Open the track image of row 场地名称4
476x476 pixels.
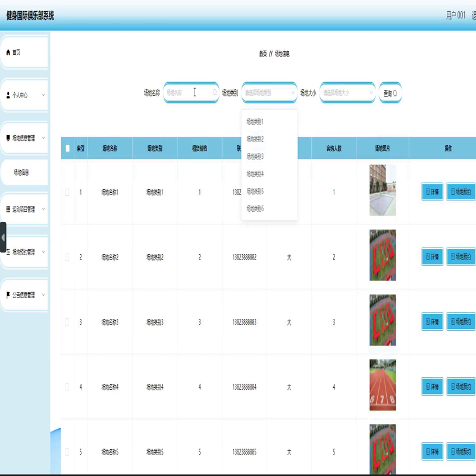point(383,385)
